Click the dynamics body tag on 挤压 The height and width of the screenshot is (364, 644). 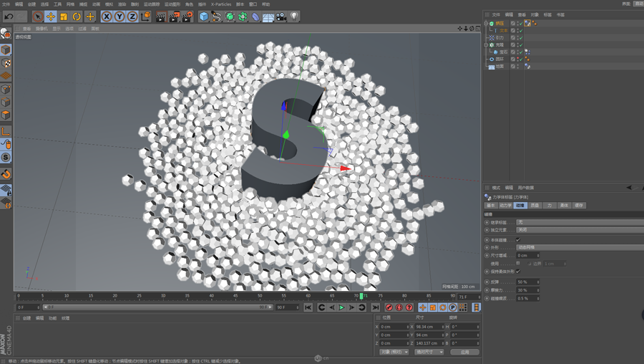pos(528,24)
